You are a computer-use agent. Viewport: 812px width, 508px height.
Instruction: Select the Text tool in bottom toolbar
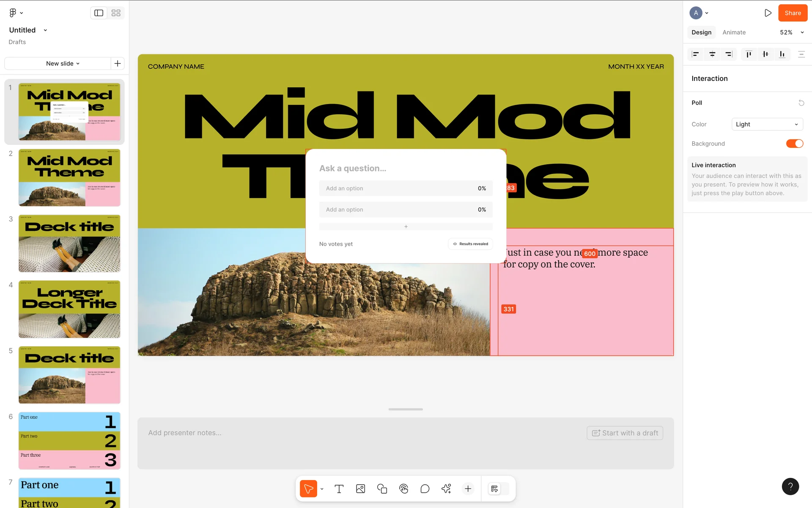339,489
